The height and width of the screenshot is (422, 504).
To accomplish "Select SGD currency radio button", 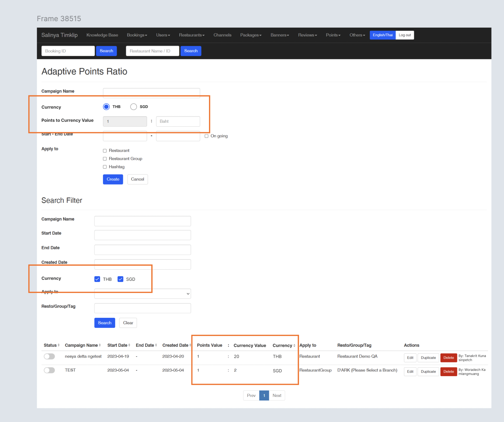I will point(133,107).
